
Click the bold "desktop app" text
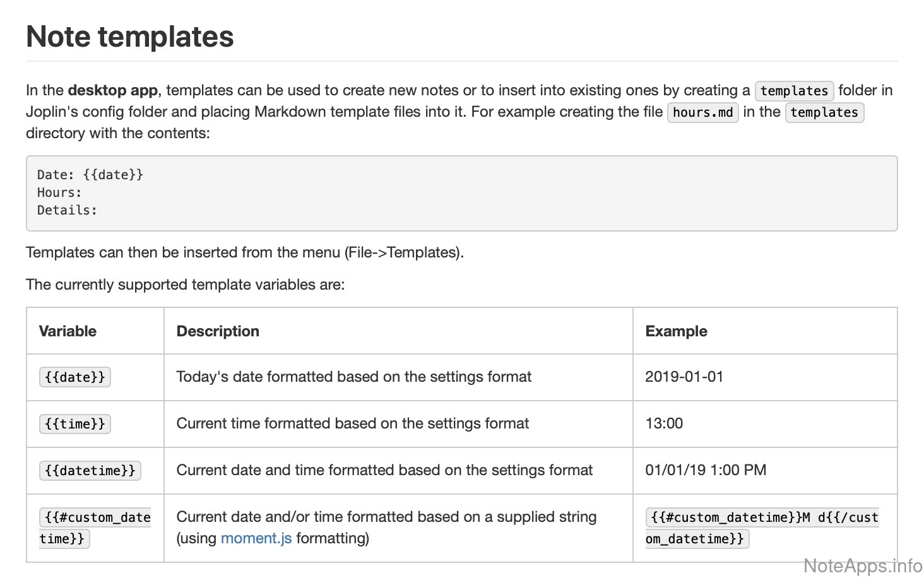coord(112,90)
